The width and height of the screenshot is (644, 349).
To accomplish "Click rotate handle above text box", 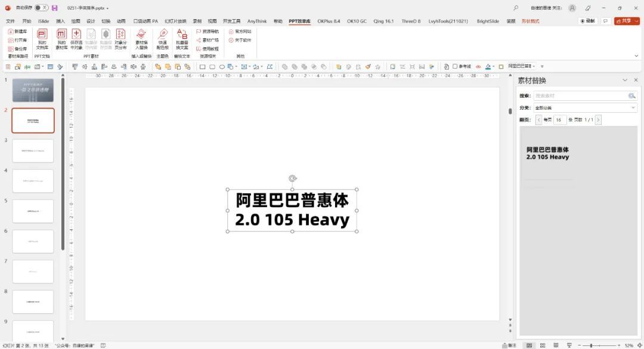I will tap(292, 178).
